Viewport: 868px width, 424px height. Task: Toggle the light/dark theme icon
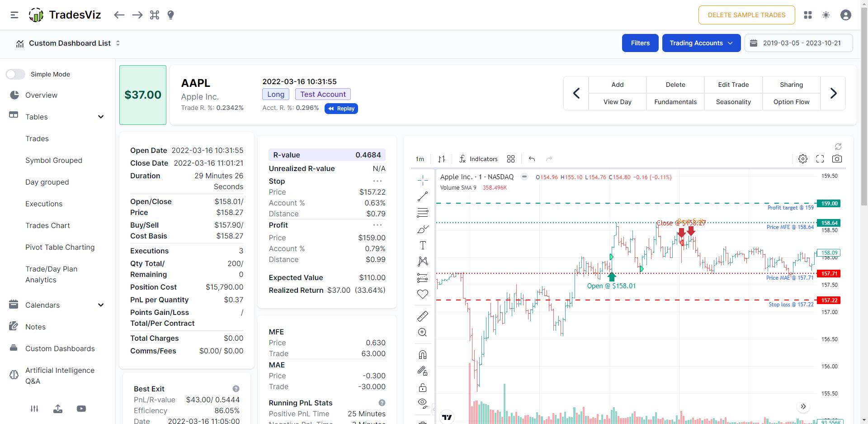[x=826, y=15]
